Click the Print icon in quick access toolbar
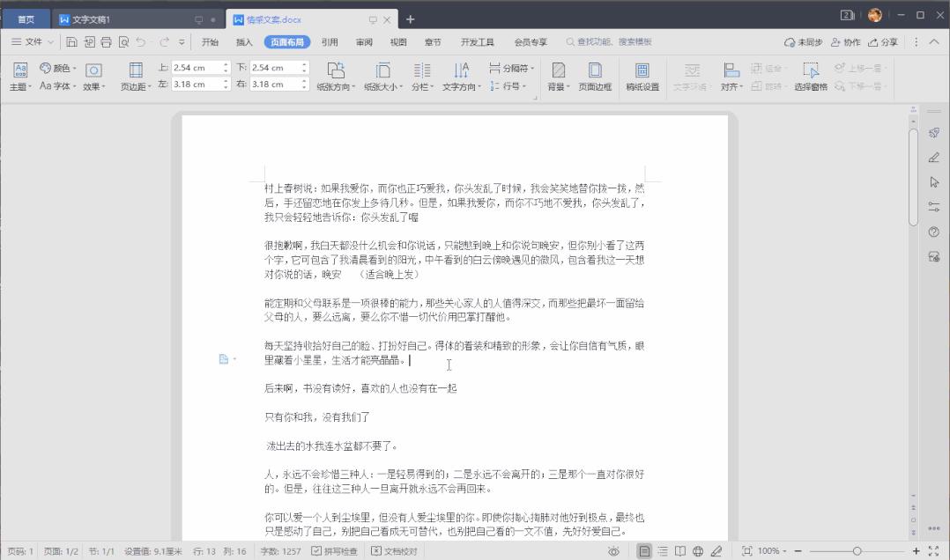 coord(107,41)
